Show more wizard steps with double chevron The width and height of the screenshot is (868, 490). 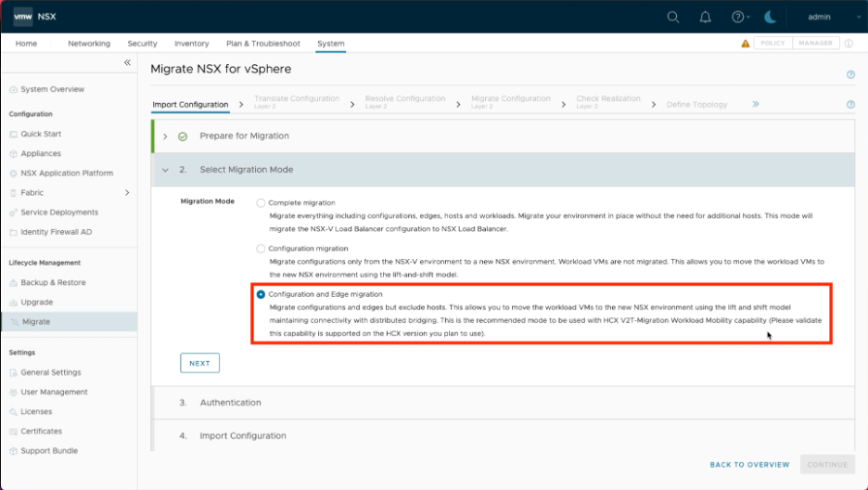pyautogui.click(x=756, y=105)
